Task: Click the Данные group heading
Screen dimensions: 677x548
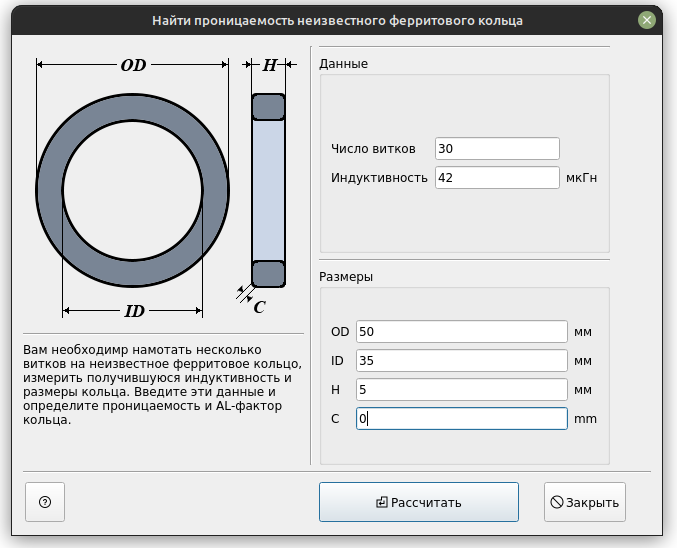Action: point(343,64)
